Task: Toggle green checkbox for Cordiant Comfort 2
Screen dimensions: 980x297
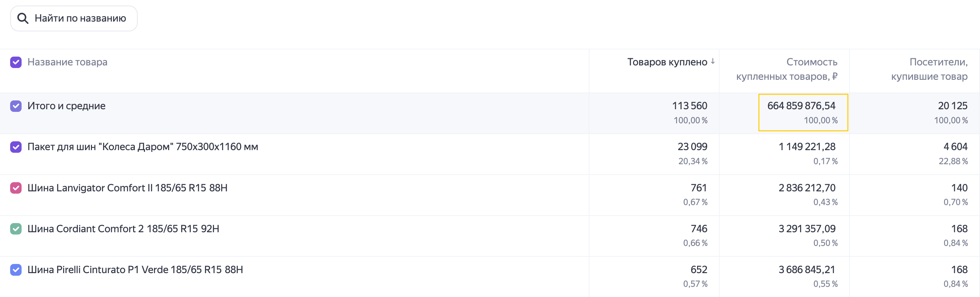Action: 16,229
